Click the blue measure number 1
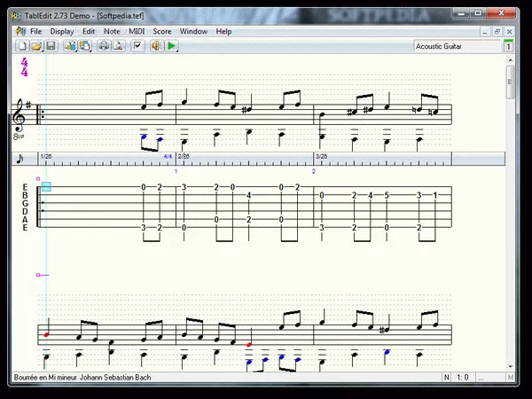 coord(176,171)
